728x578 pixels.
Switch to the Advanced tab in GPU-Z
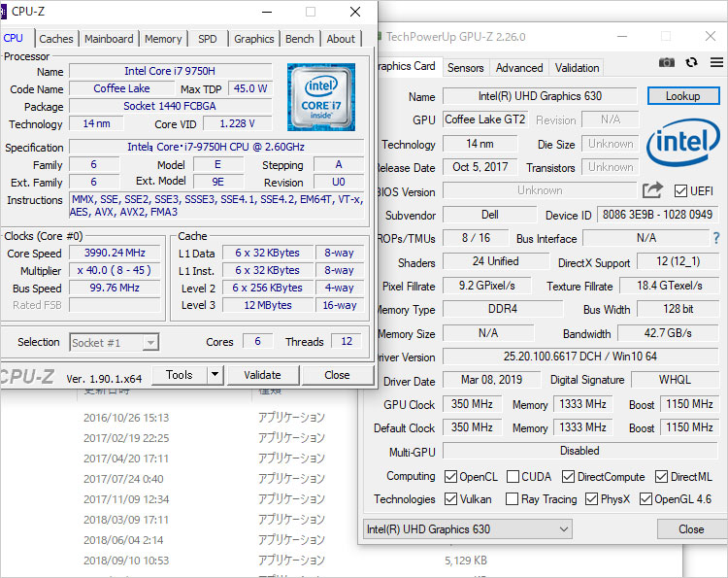(519, 68)
